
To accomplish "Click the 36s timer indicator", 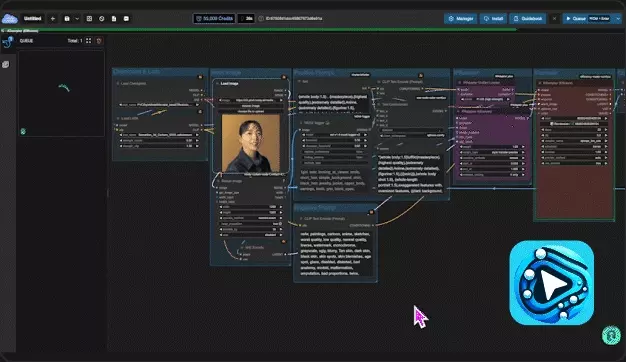I will (246, 18).
